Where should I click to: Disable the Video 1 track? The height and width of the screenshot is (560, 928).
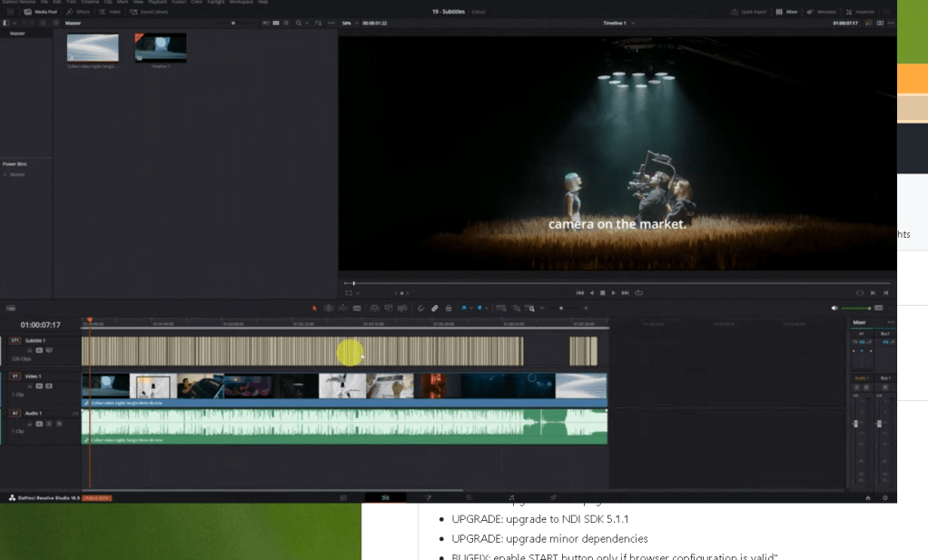pos(49,386)
